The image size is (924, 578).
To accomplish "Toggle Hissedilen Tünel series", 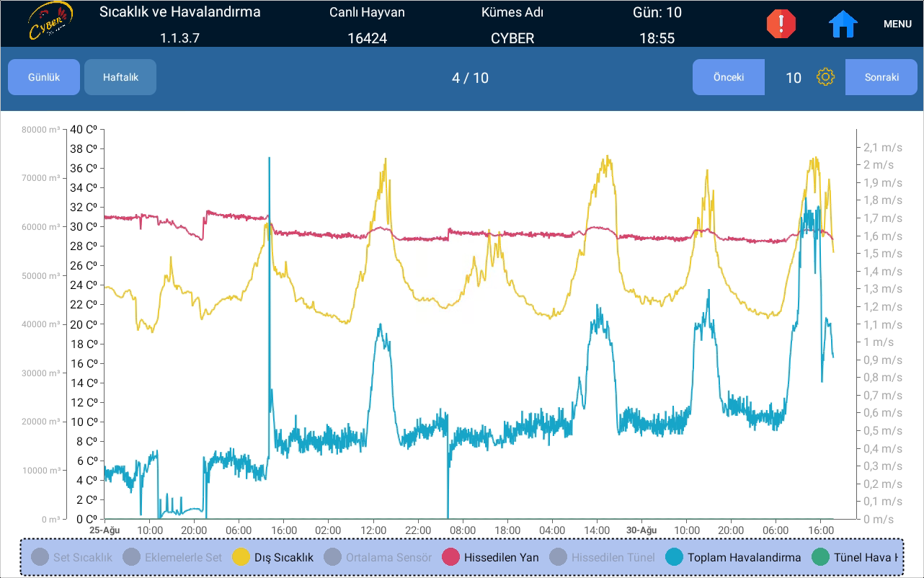I will (x=602, y=557).
